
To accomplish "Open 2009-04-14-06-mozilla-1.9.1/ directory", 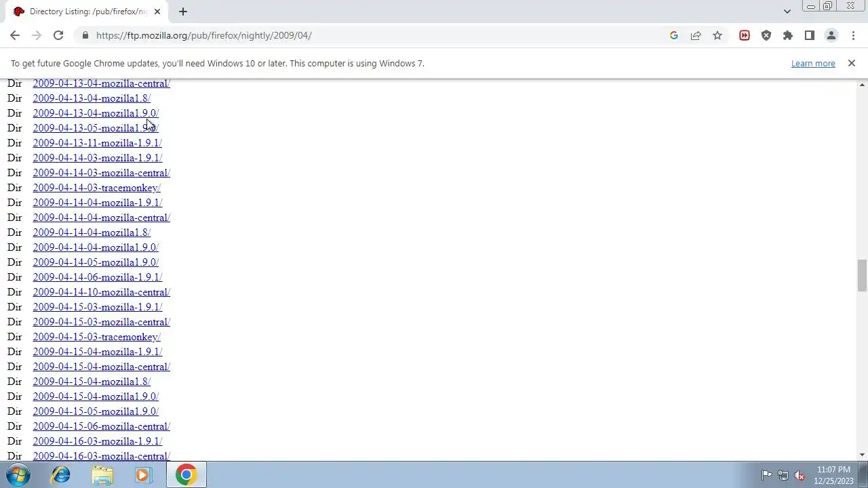I will point(98,277).
